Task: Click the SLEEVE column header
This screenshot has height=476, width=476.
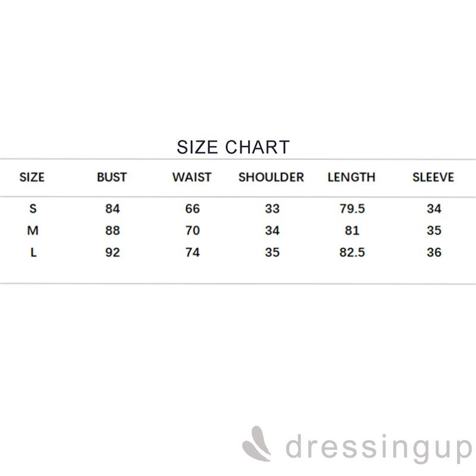Action: point(433,177)
